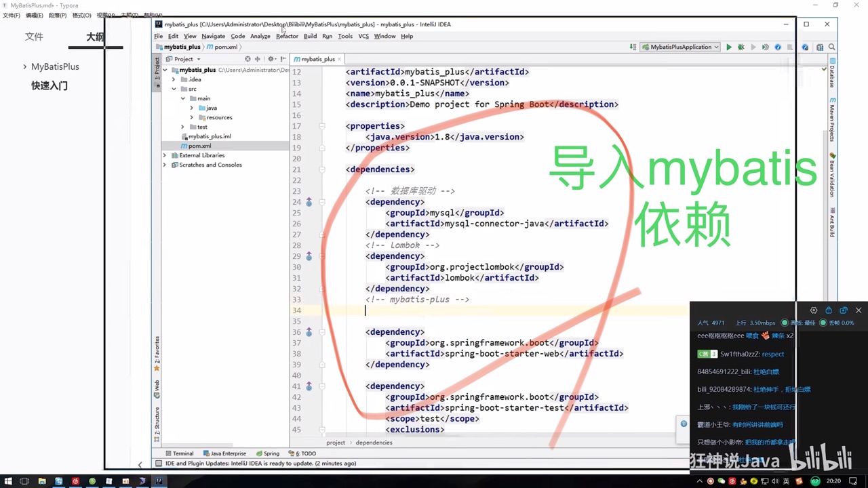The width and height of the screenshot is (868, 488).
Task: Toggle Maven Projects tool window
Action: [x=832, y=119]
